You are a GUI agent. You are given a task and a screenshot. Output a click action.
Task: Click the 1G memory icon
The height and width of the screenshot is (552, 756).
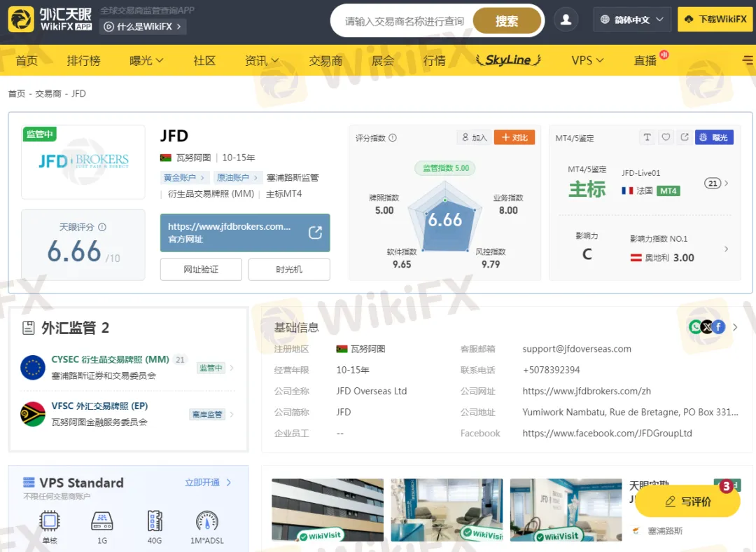(x=102, y=520)
